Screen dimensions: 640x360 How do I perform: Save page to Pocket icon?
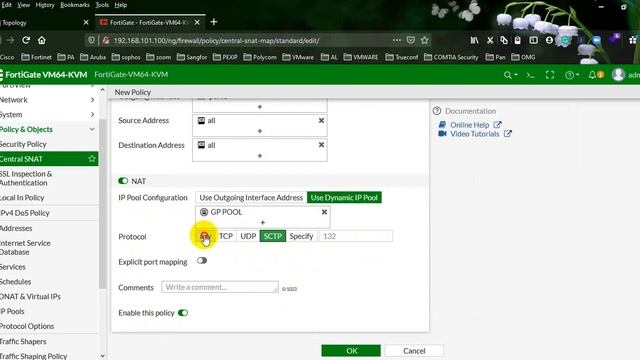(x=411, y=40)
